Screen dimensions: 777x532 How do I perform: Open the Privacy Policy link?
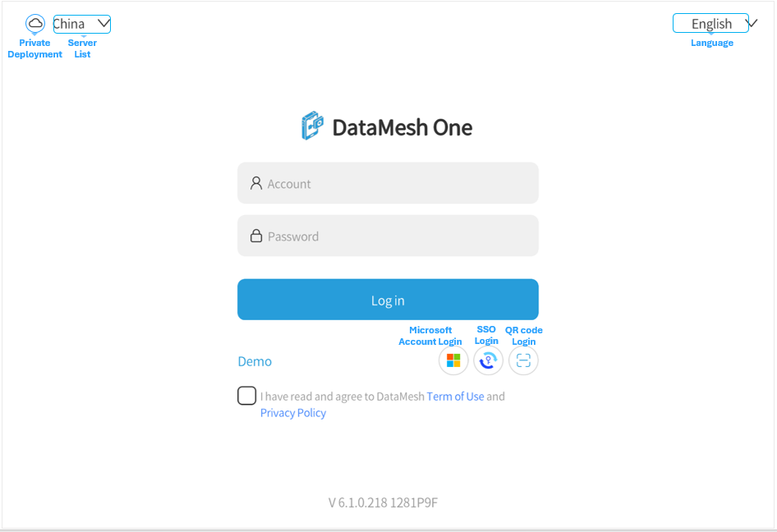point(293,413)
